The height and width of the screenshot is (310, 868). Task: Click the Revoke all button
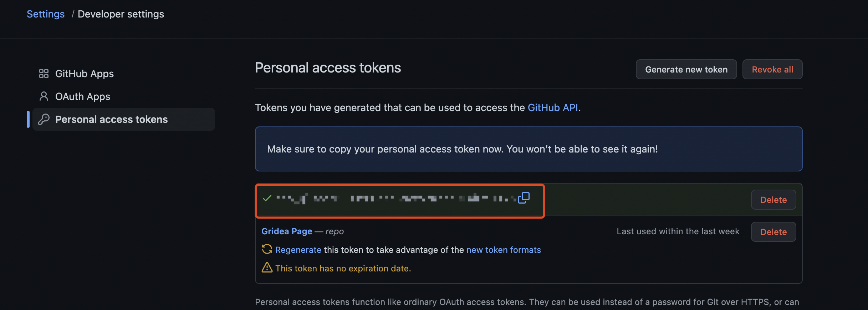[x=772, y=69]
